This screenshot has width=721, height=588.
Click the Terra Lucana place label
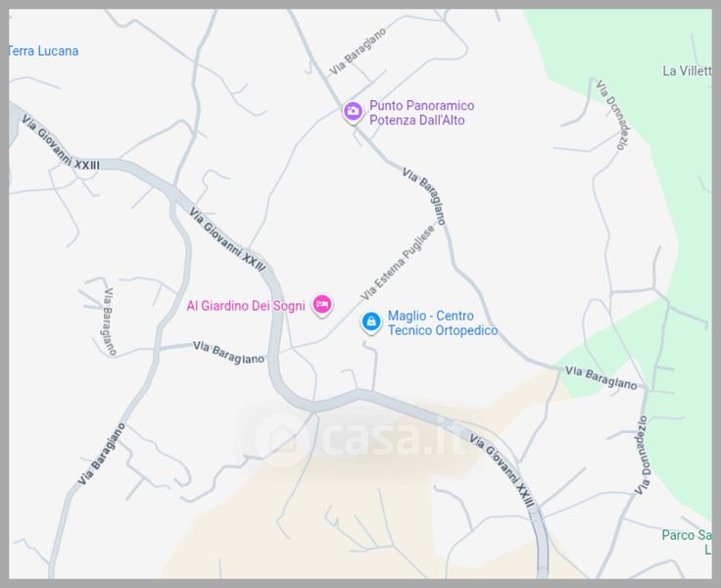click(x=43, y=51)
